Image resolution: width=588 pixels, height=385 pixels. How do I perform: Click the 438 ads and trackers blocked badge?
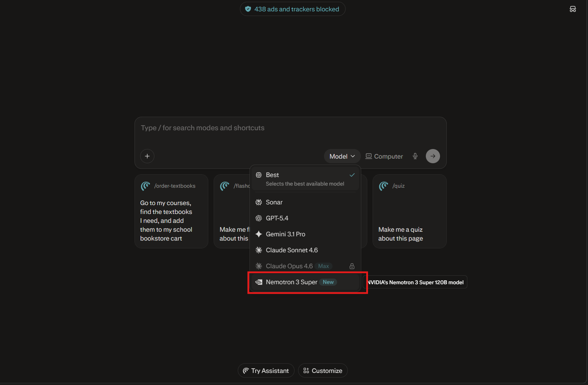293,9
